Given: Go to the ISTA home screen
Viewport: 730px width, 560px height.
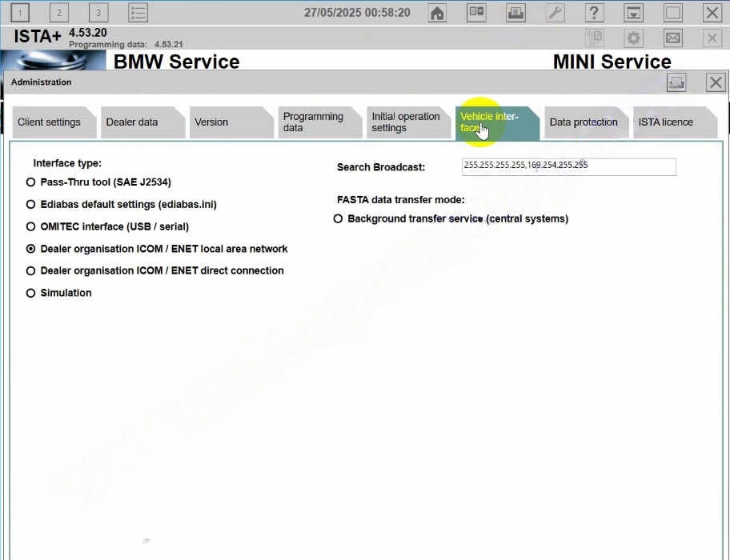Looking at the screenshot, I should click(x=437, y=13).
